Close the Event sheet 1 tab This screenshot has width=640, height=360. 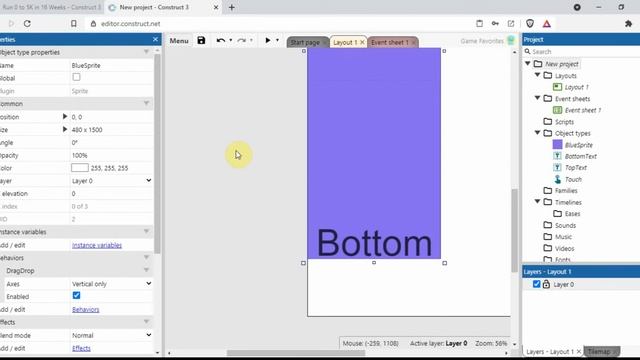tap(413, 42)
